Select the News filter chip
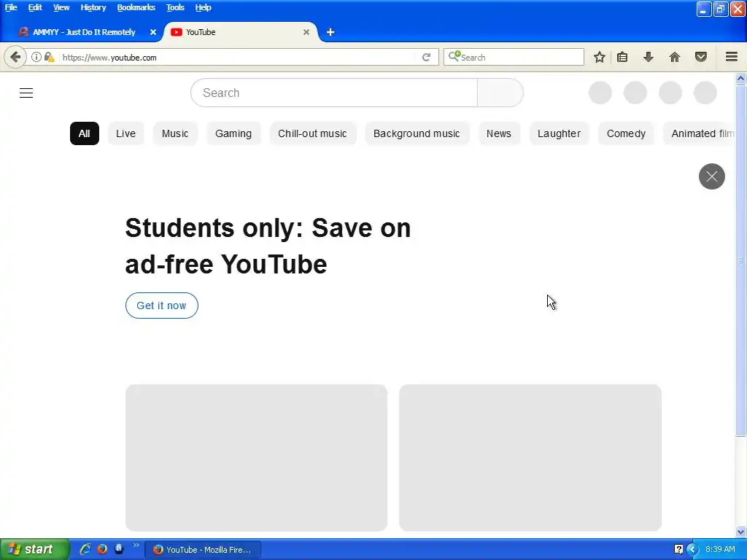 pyautogui.click(x=499, y=133)
